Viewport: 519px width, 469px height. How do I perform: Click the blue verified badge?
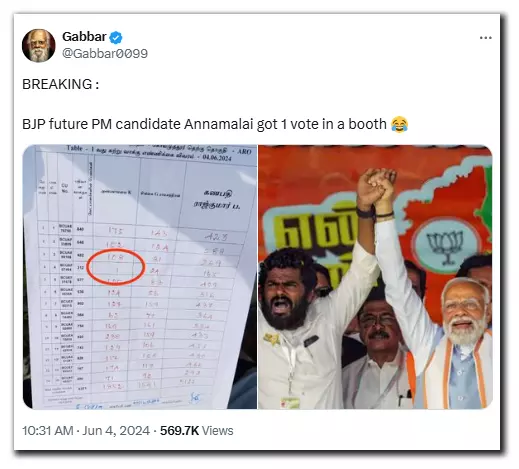[116, 37]
